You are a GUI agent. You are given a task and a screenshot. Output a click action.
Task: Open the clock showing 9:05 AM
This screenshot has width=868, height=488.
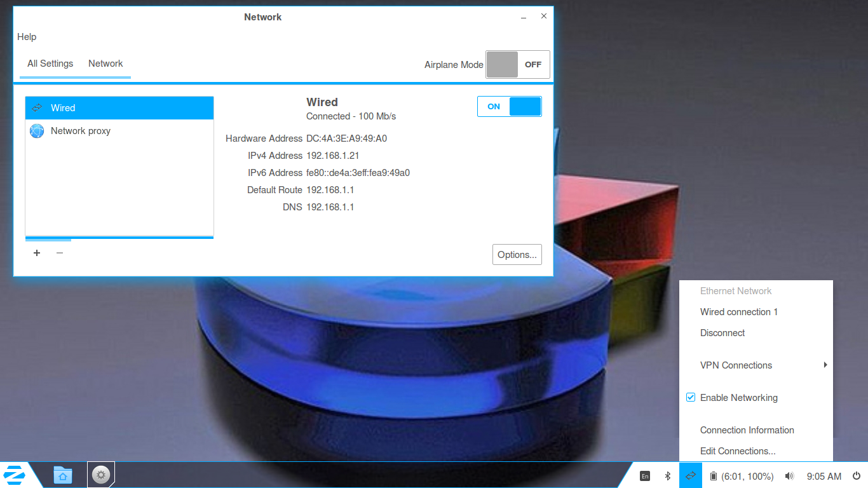[824, 476]
